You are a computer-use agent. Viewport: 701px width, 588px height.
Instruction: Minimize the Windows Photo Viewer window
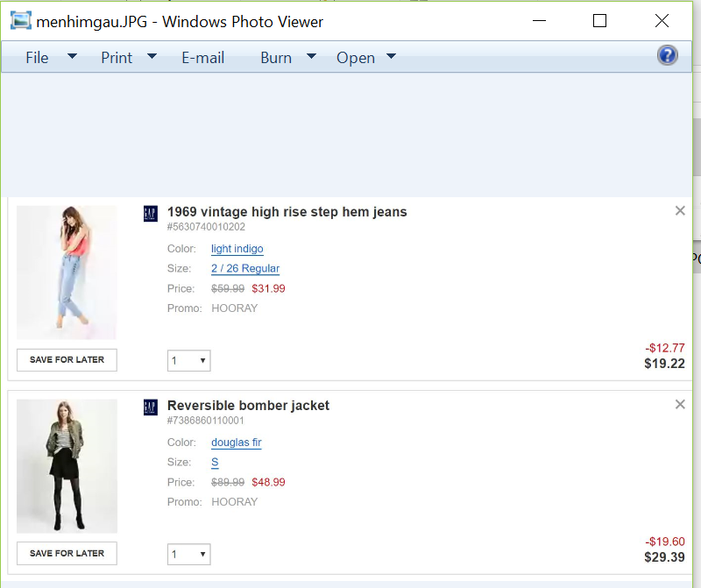(x=539, y=20)
